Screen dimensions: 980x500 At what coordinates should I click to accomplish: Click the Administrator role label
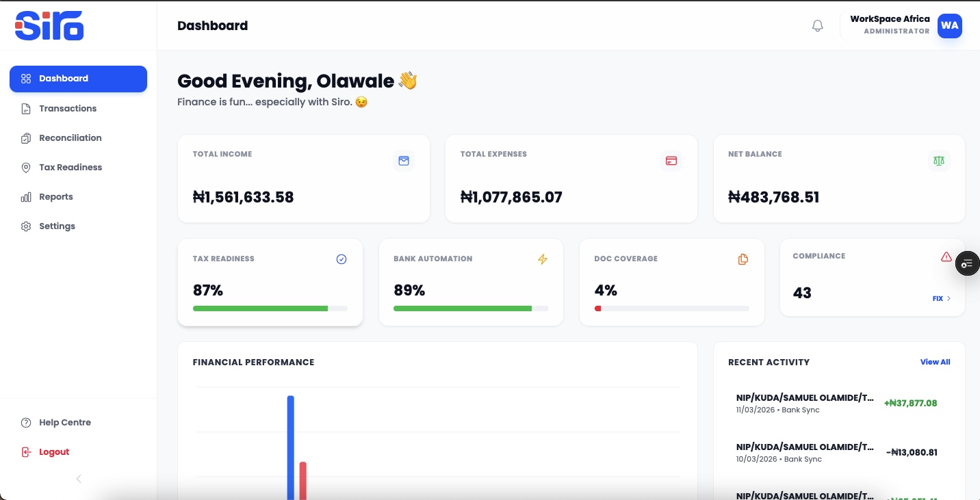click(897, 31)
